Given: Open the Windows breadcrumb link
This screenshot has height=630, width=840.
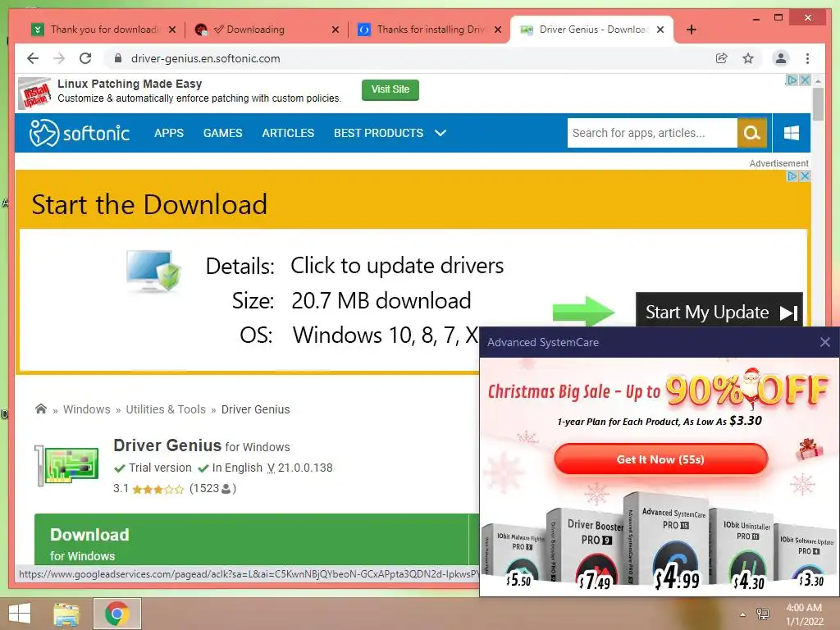Looking at the screenshot, I should coord(87,409).
